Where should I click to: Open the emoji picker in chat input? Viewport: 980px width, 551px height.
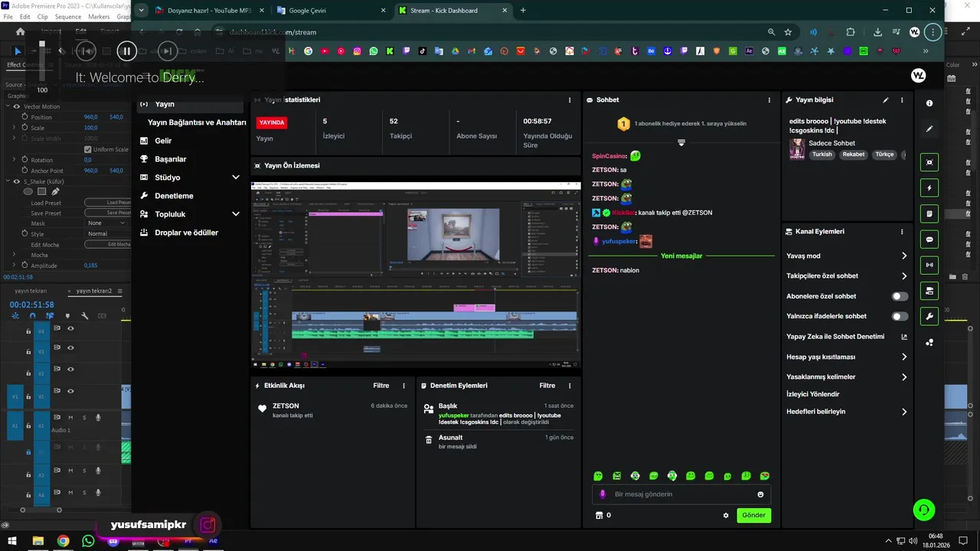coord(760,494)
